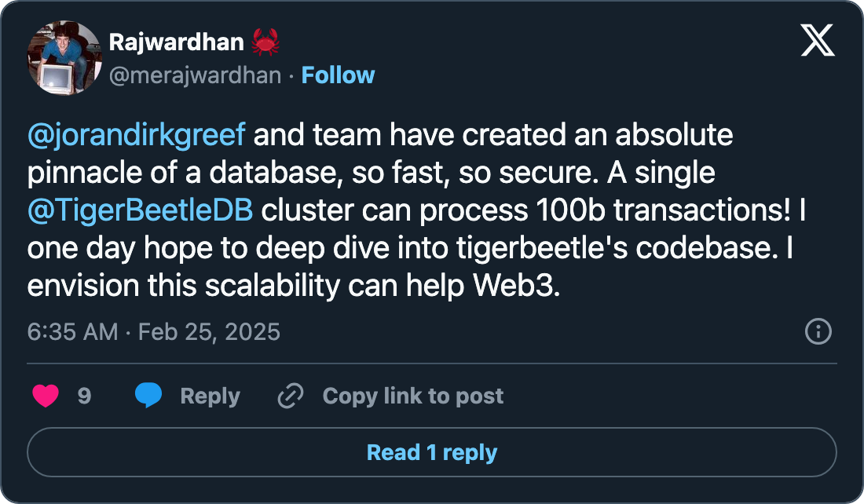Open Rajwardhan's profile avatar photo
This screenshot has width=864, height=504.
tap(64, 58)
